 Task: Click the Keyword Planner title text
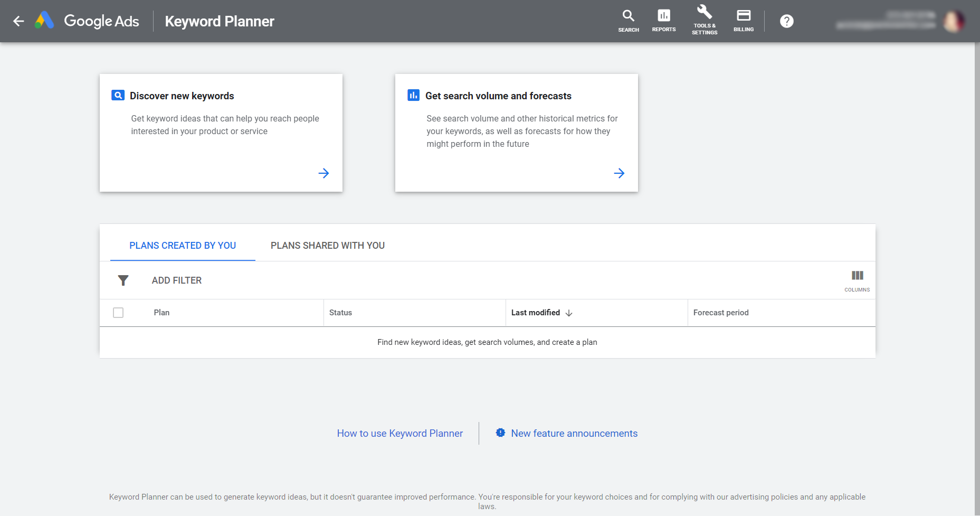(220, 21)
